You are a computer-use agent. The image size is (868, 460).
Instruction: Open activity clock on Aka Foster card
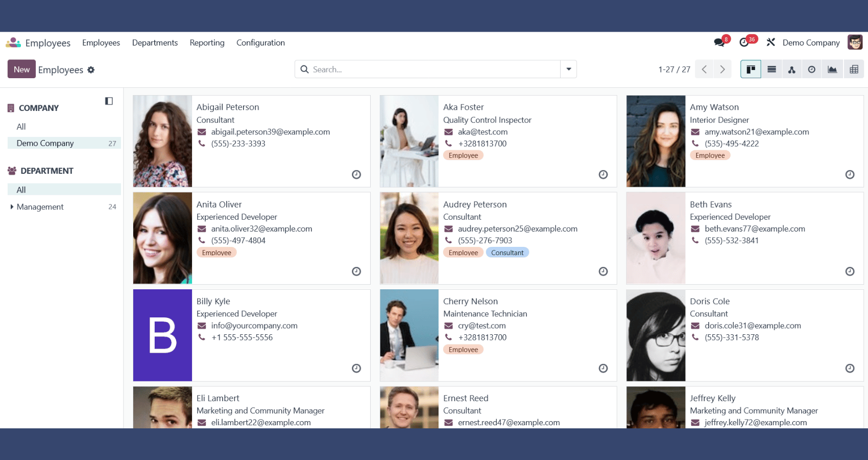click(x=603, y=175)
